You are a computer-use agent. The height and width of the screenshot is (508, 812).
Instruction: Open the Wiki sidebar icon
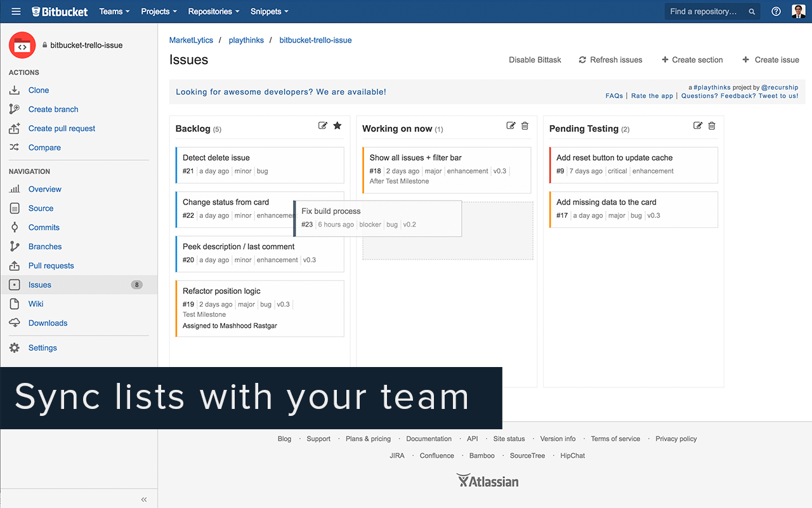16,304
